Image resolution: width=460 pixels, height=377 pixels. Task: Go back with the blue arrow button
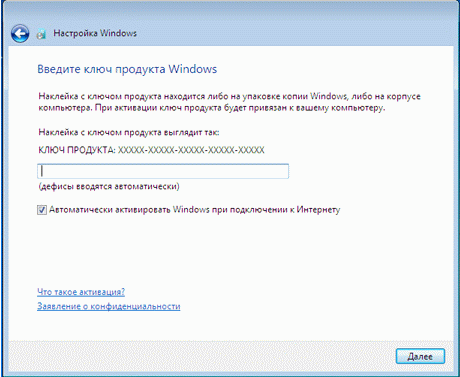pyautogui.click(x=20, y=34)
